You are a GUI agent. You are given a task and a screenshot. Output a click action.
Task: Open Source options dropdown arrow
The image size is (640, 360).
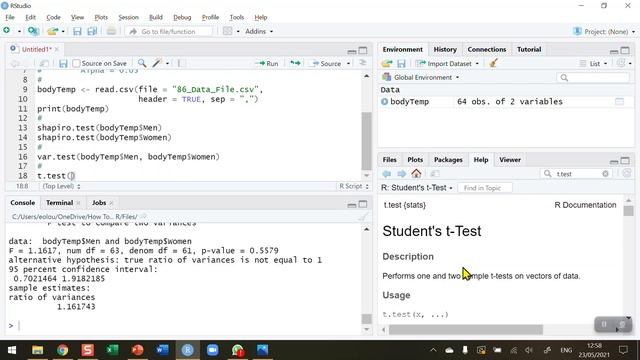pyautogui.click(x=348, y=64)
